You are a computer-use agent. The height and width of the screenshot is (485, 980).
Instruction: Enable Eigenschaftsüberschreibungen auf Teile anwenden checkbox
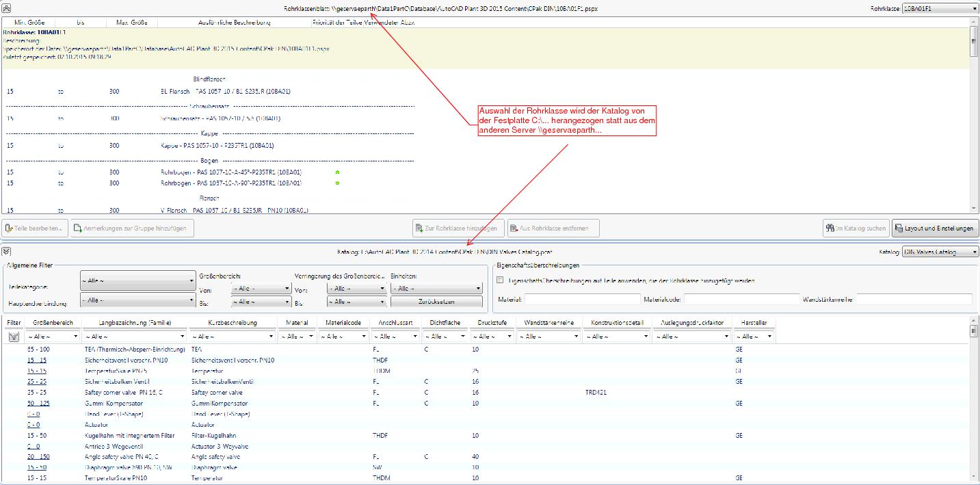pyautogui.click(x=500, y=280)
